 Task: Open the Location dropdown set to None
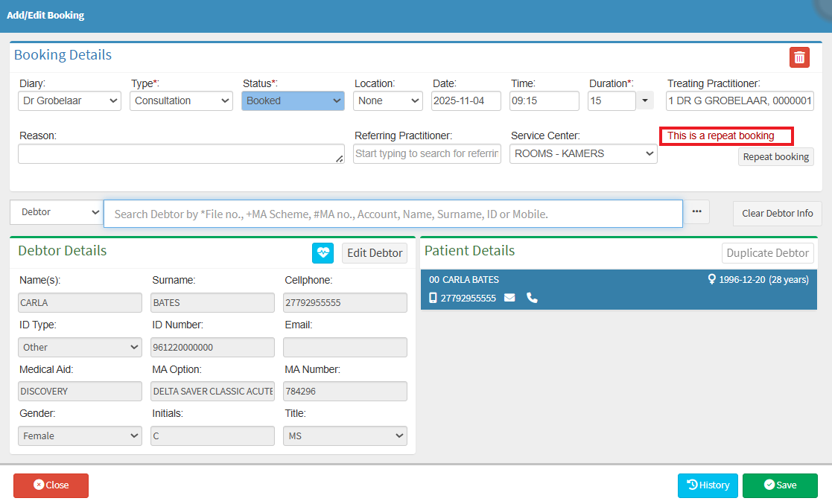click(x=388, y=101)
